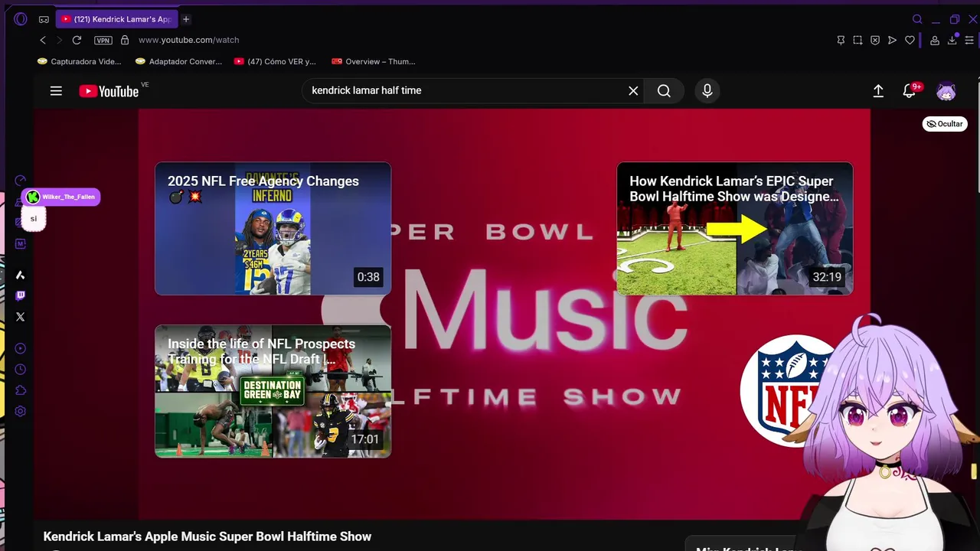Open Extensions puzzle-piece sidebar icon
Image resolution: width=980 pixels, height=551 pixels.
[x=20, y=390]
